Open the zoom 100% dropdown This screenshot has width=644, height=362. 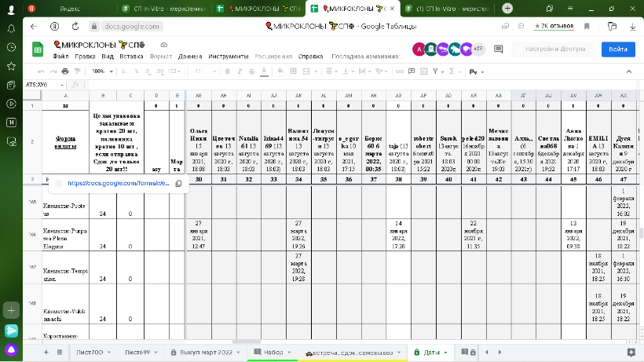click(101, 71)
